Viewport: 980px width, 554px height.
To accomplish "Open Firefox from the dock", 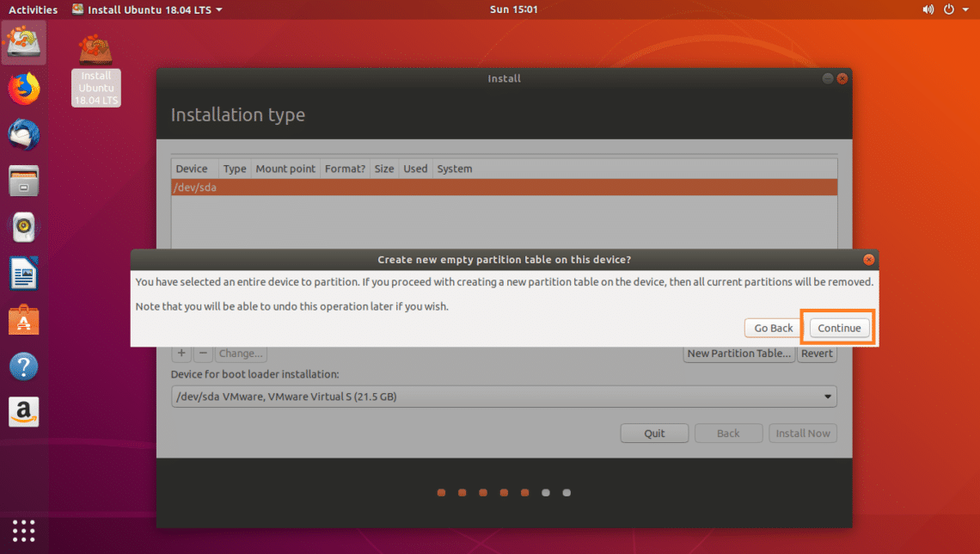I will tap(24, 89).
